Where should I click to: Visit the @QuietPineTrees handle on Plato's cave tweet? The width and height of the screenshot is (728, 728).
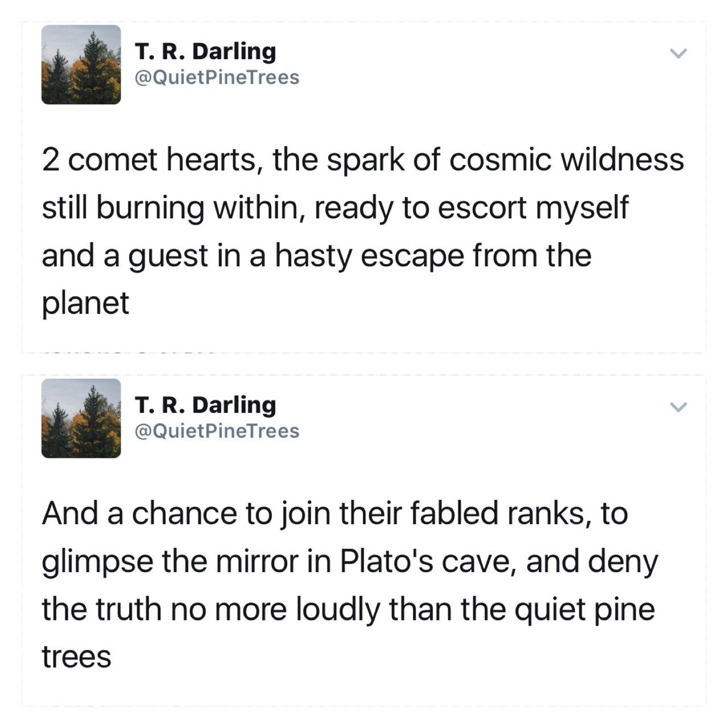click(217, 431)
